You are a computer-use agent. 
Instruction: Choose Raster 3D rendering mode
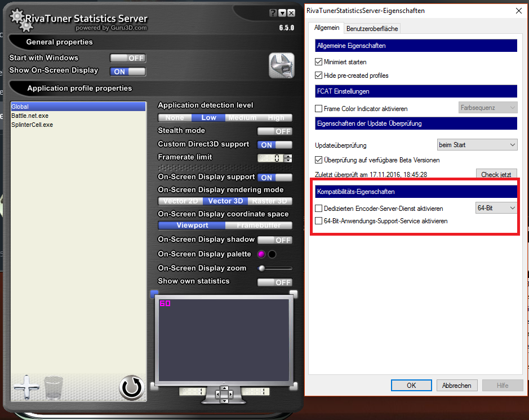tap(270, 201)
